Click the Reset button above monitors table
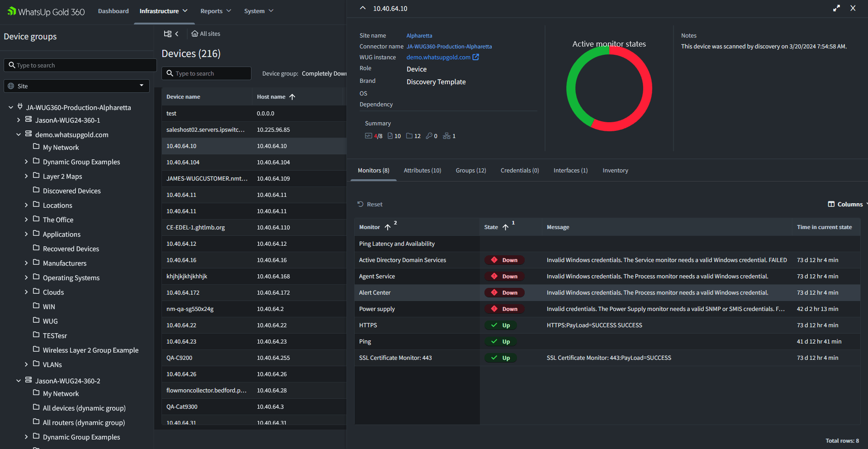The width and height of the screenshot is (868, 449). click(370, 205)
